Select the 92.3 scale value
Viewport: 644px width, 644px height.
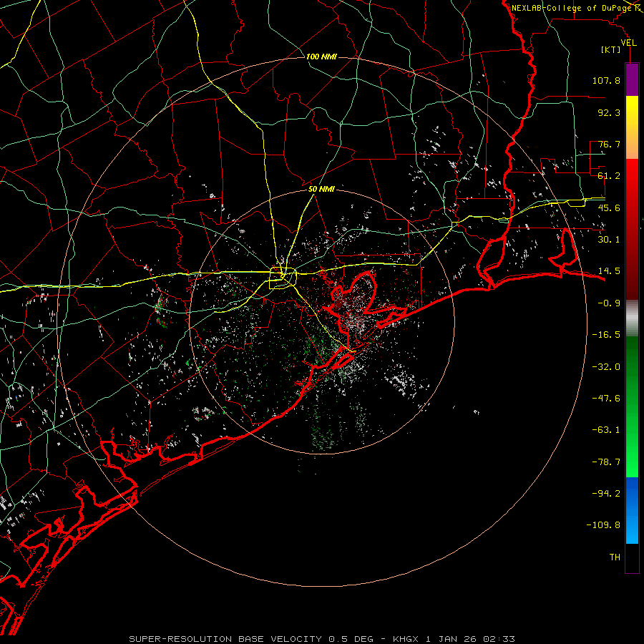pyautogui.click(x=609, y=112)
